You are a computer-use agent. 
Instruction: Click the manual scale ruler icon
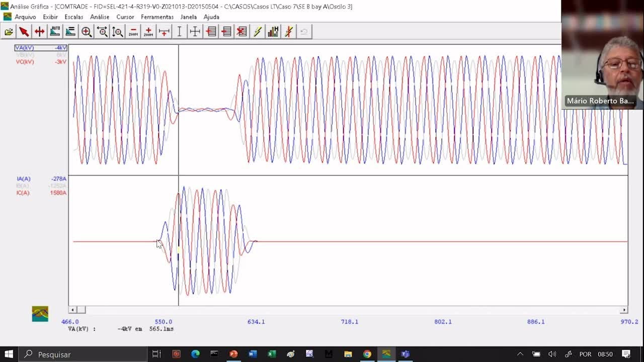point(70,32)
